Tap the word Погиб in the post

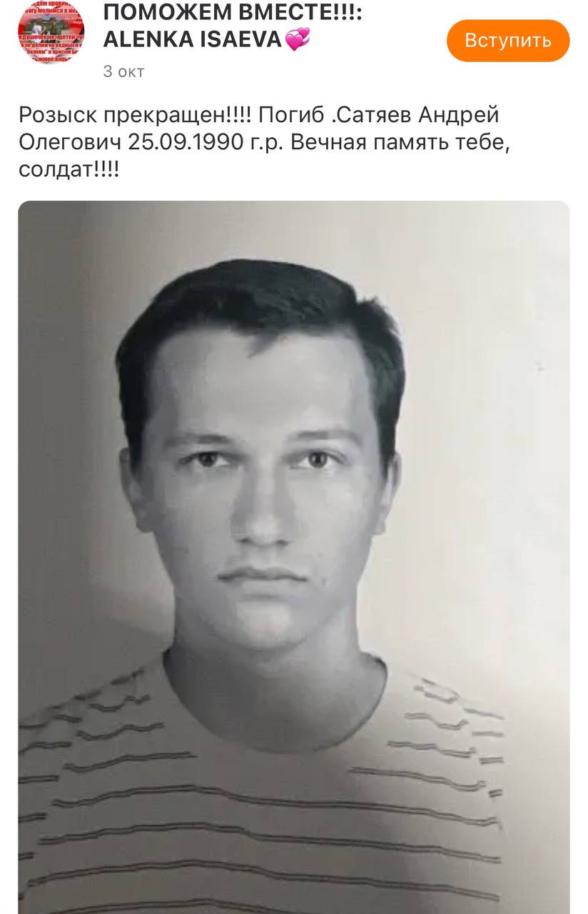click(286, 114)
